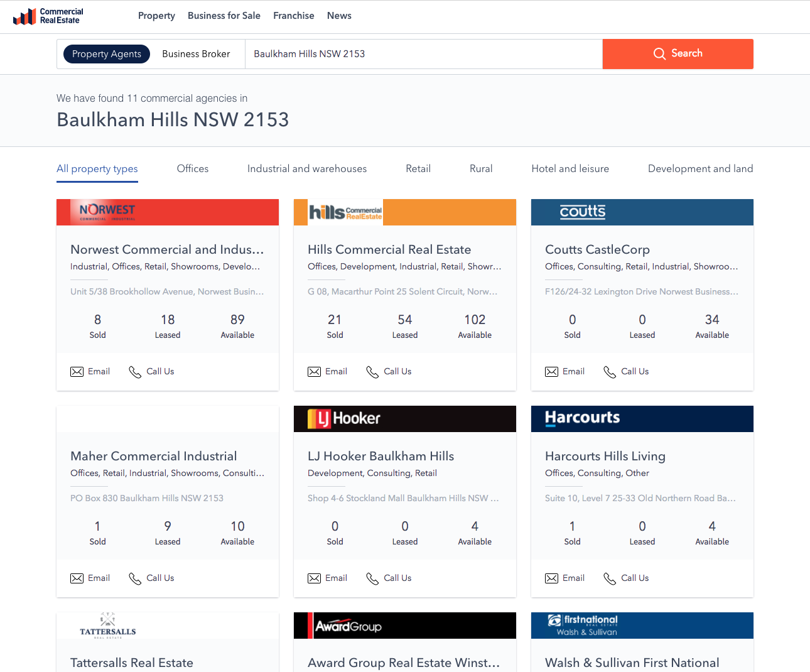The image size is (810, 672).
Task: Open Tattersalls Real Estate agency title
Action: point(132,663)
